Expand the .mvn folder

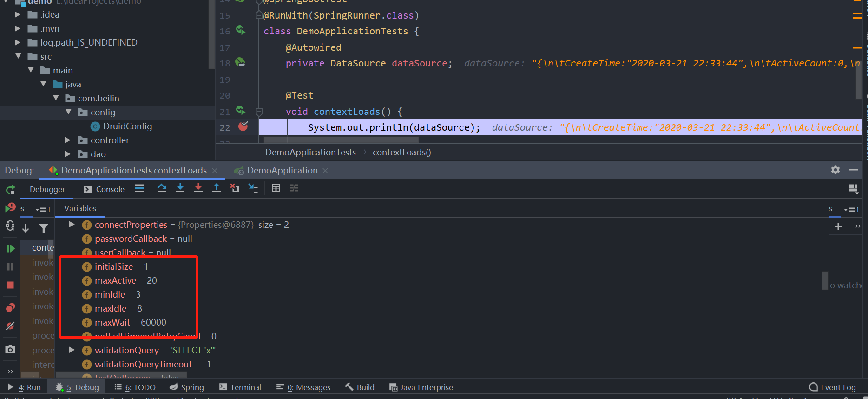18,28
